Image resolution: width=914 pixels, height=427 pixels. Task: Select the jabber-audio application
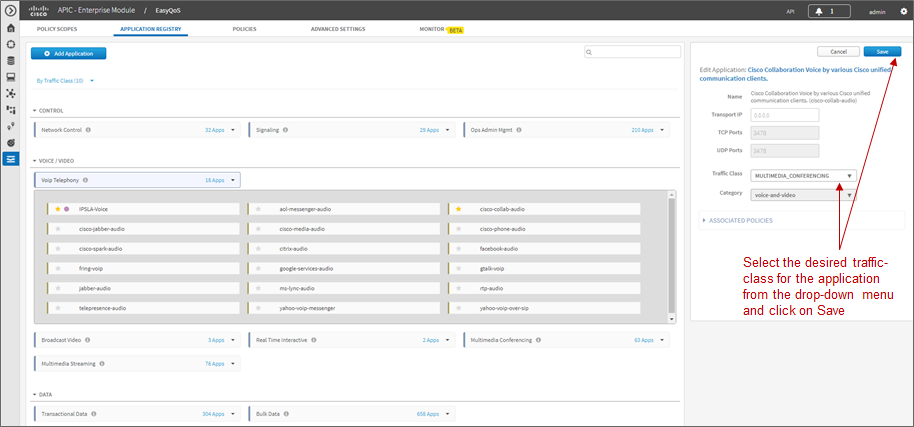pyautogui.click(x=143, y=288)
